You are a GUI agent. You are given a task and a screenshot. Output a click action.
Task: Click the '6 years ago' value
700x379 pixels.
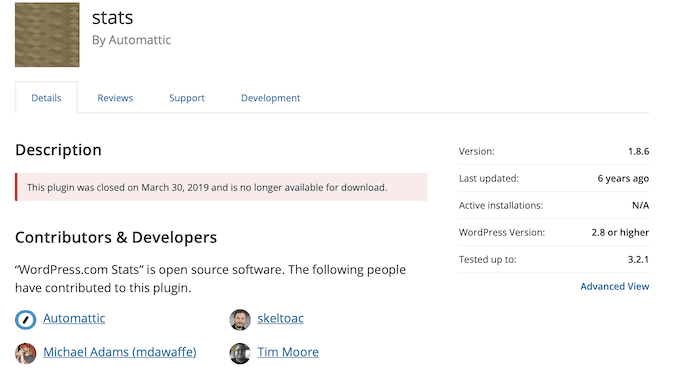point(623,179)
